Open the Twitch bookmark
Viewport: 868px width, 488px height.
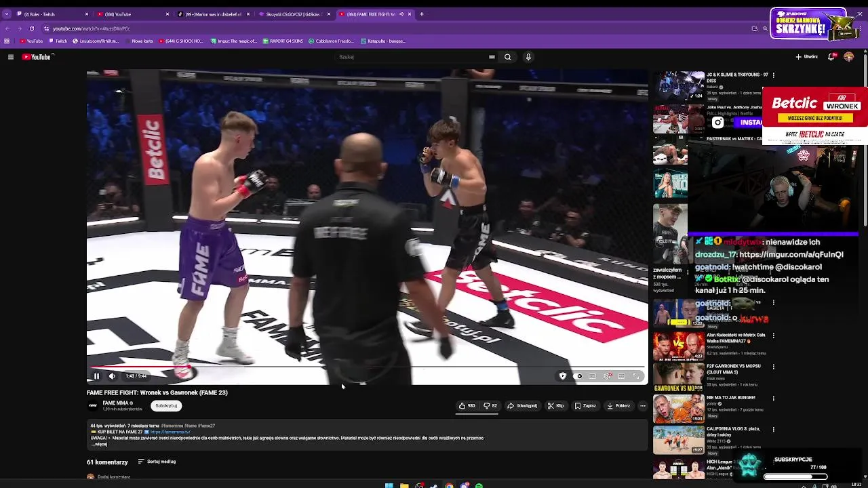58,41
